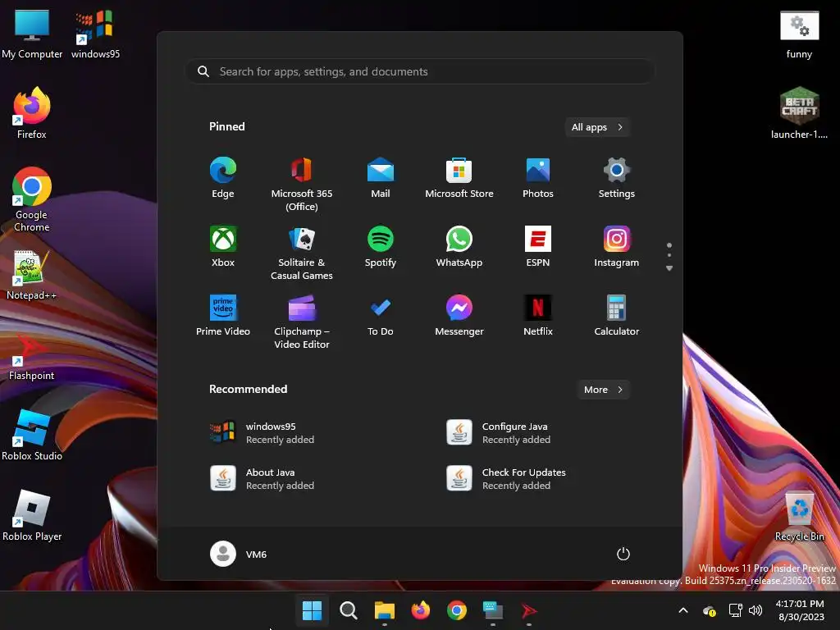Open Flashpoint red icon on taskbar

click(529, 610)
